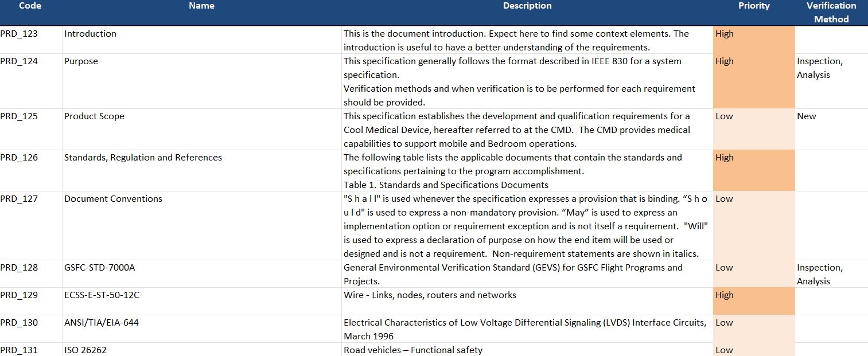Viewport: 868px width, 356px height.
Task: Click the ANSI/TIA/EIA-644 name cell
Action: click(x=101, y=323)
